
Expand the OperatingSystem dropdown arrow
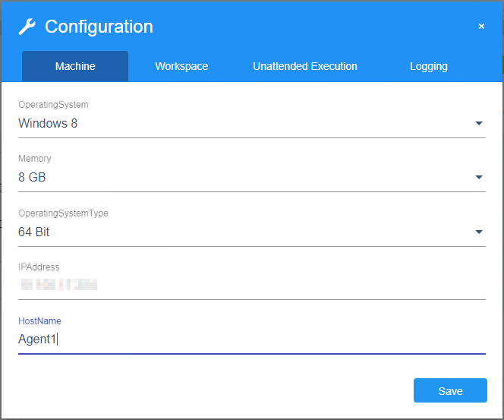(479, 123)
